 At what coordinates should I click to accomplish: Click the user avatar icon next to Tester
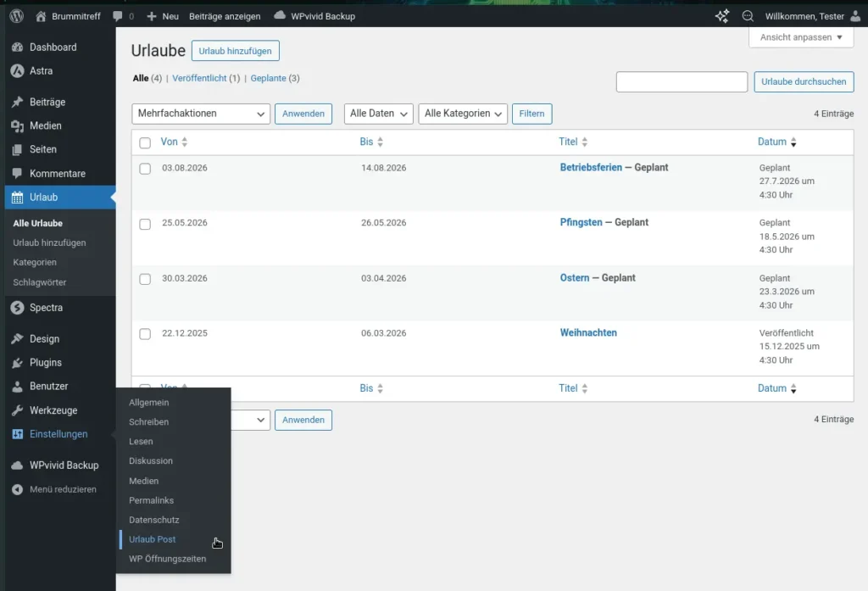coord(856,16)
